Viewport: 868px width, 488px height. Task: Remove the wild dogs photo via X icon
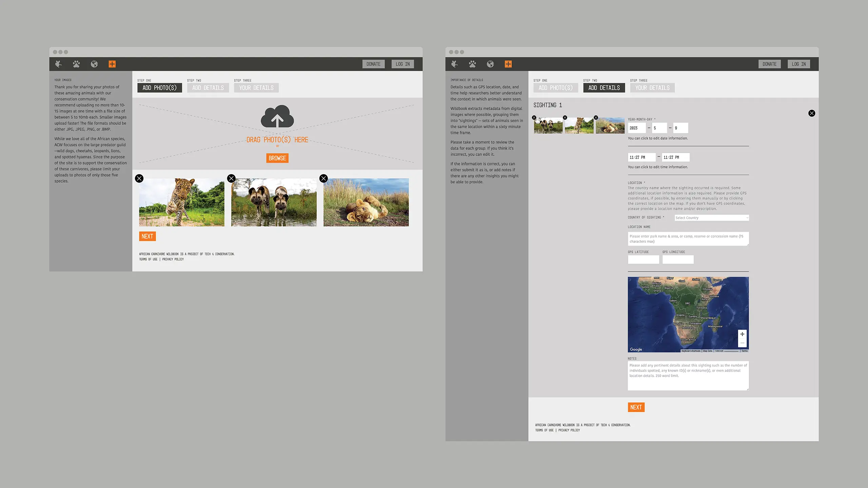[231, 178]
